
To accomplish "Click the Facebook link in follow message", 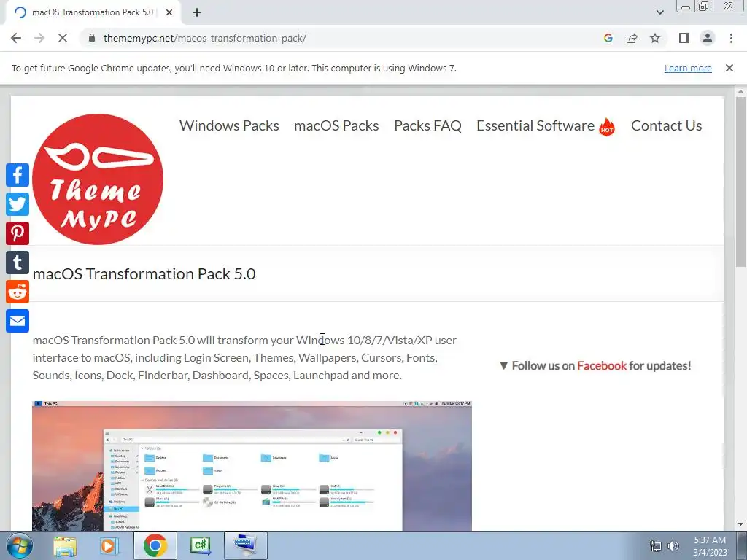I will pos(602,366).
